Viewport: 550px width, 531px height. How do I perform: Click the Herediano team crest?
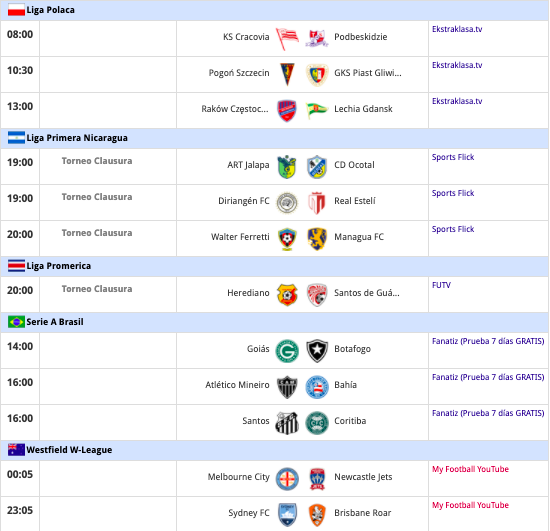tap(287, 295)
